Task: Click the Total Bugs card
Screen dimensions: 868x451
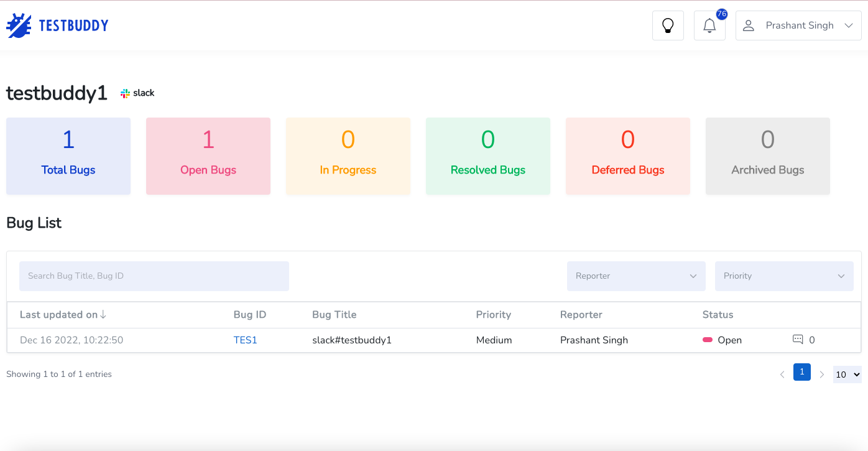Action: 68,156
